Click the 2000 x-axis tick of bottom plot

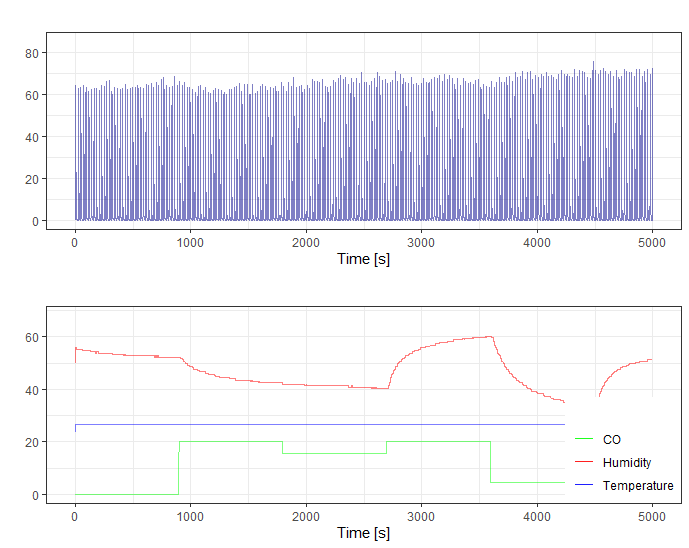tap(306, 515)
